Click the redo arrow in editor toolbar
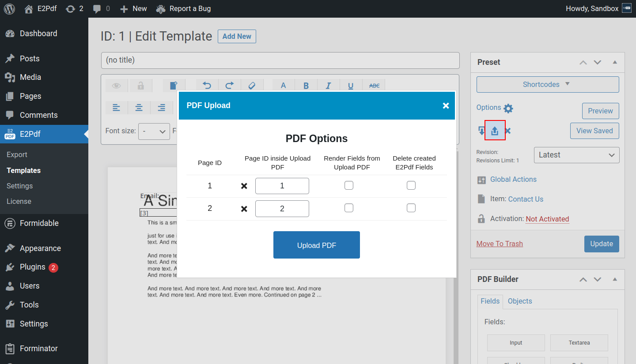This screenshot has width=636, height=364. click(x=230, y=86)
